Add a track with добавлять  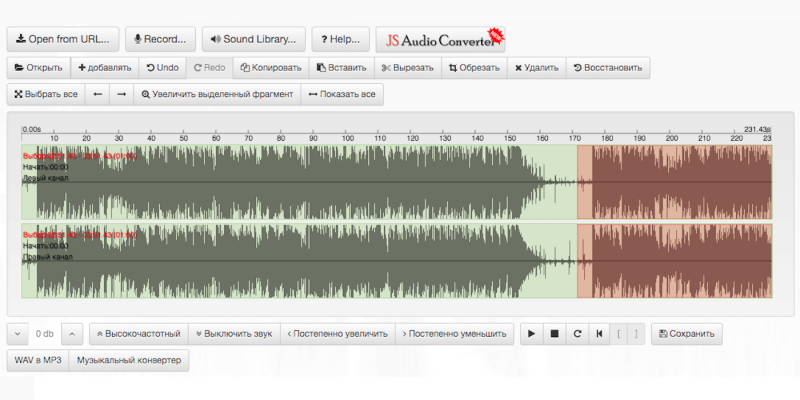105,68
